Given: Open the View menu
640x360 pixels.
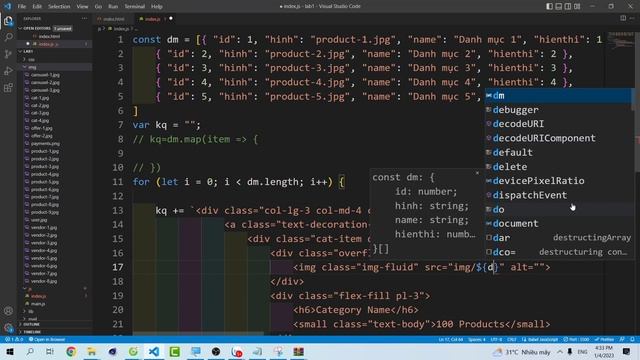Looking at the screenshot, I should (82, 7).
